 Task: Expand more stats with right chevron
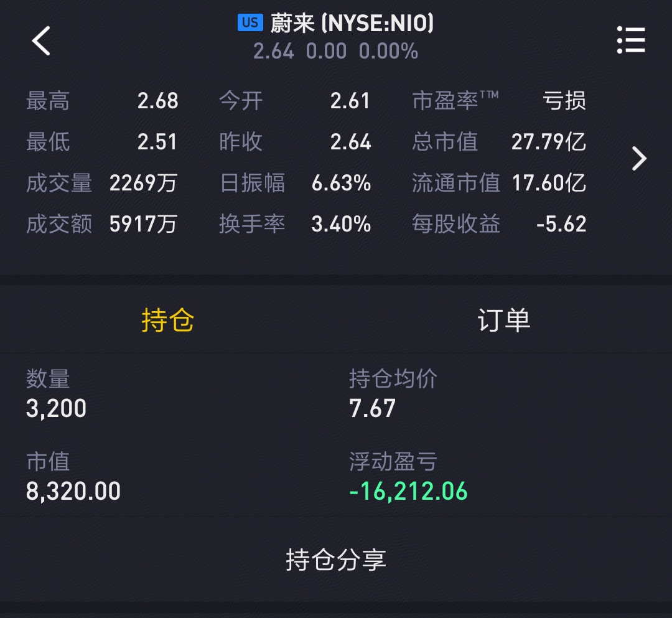coord(639,159)
